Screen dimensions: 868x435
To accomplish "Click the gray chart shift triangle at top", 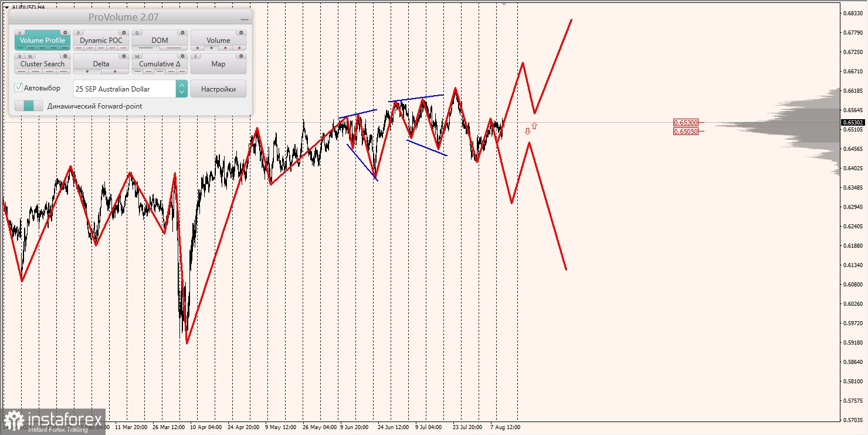I will 503,4.
